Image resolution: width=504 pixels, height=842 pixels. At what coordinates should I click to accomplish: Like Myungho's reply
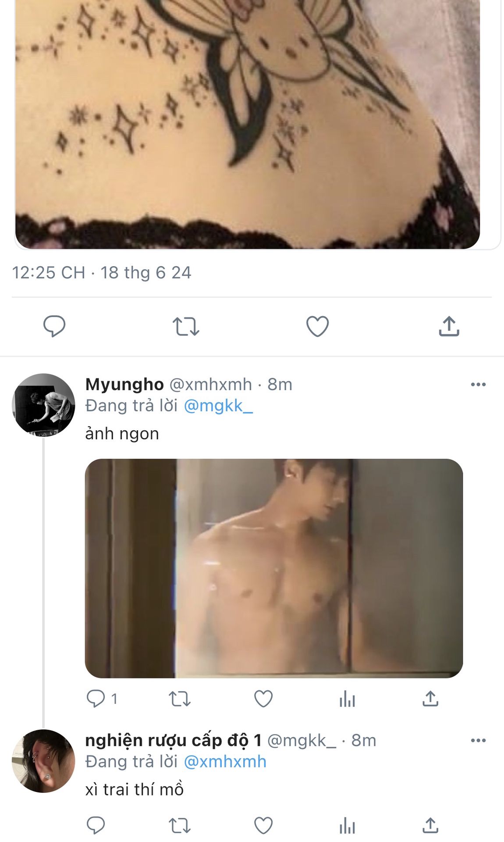(x=263, y=699)
